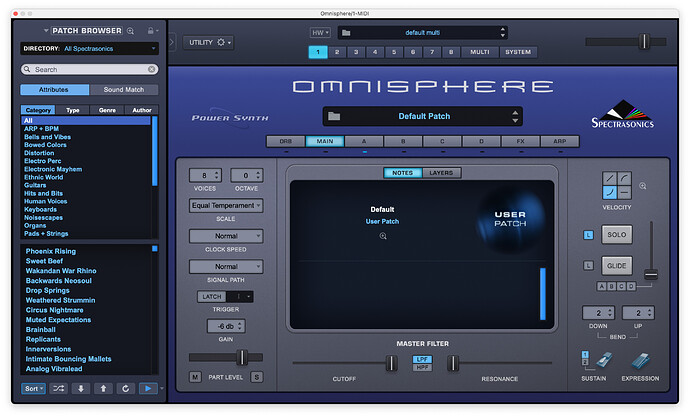Mute the part with M button
This screenshot has width=690, height=416.
point(195,377)
